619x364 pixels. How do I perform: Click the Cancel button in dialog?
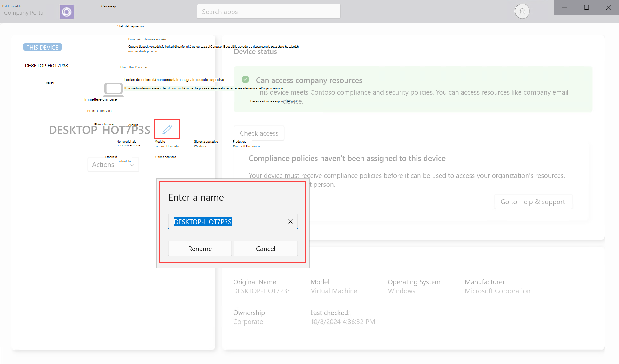click(265, 248)
